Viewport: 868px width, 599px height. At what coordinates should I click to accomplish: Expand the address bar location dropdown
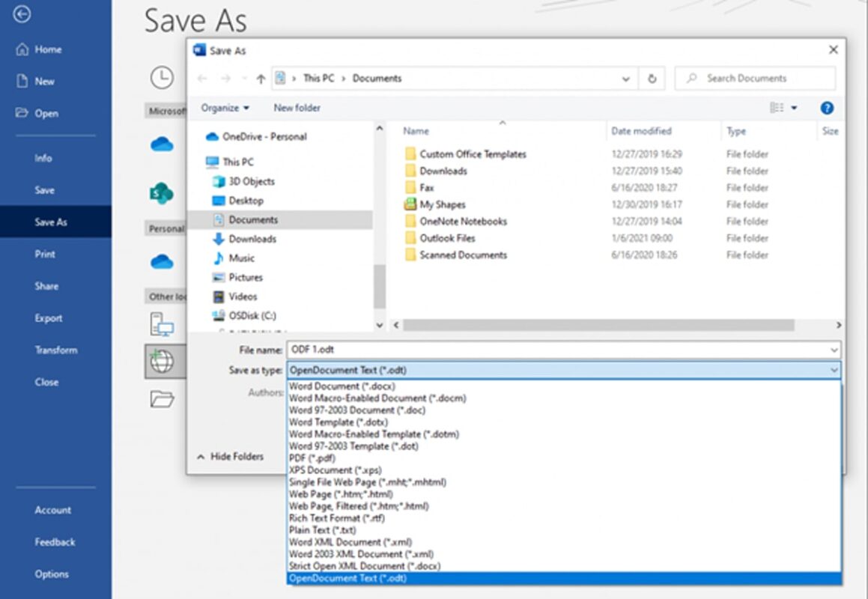[x=626, y=78]
